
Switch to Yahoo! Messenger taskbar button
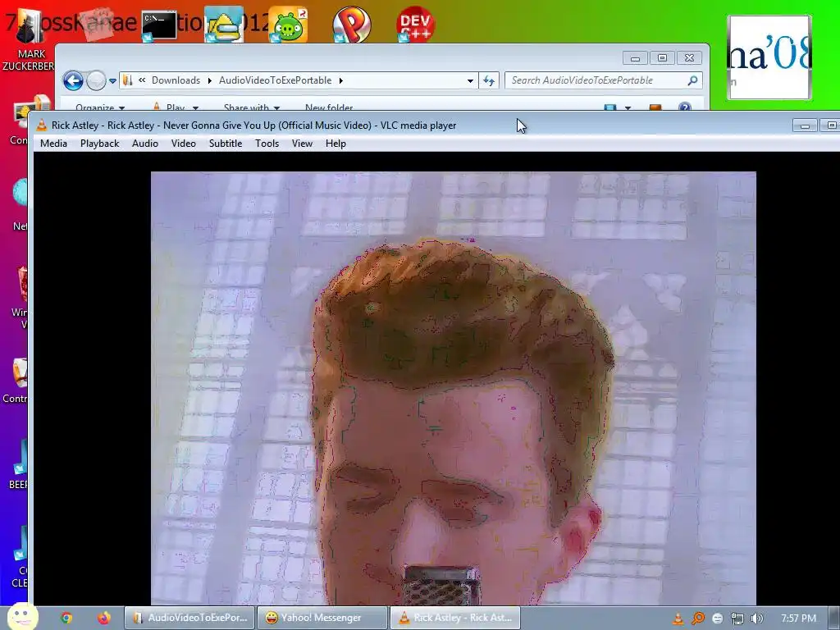point(322,618)
